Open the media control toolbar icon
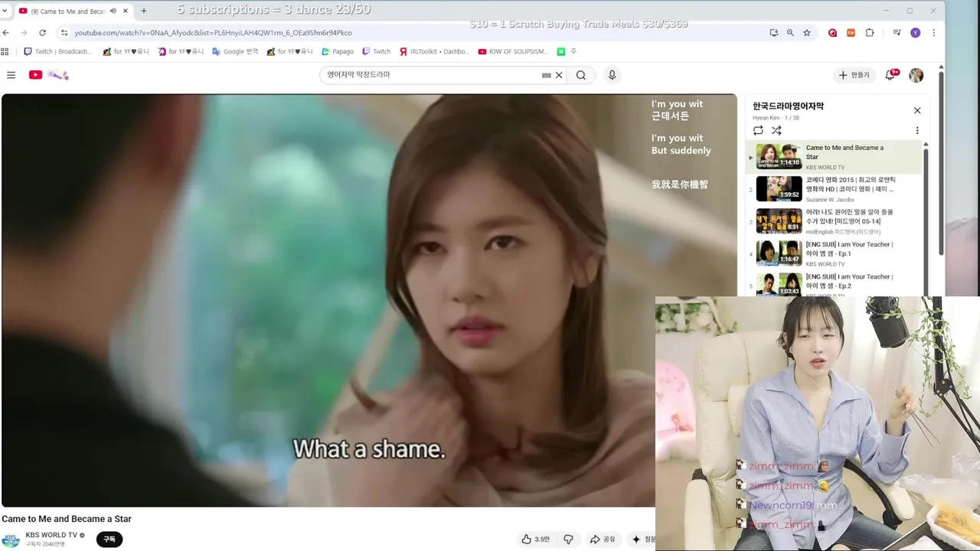The width and height of the screenshot is (980, 551). click(897, 33)
